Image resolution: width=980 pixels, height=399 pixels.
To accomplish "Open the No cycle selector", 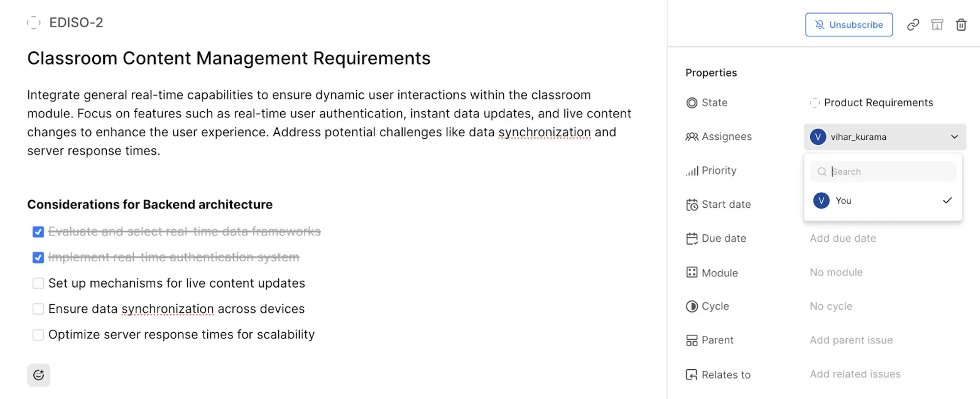I will click(x=831, y=306).
